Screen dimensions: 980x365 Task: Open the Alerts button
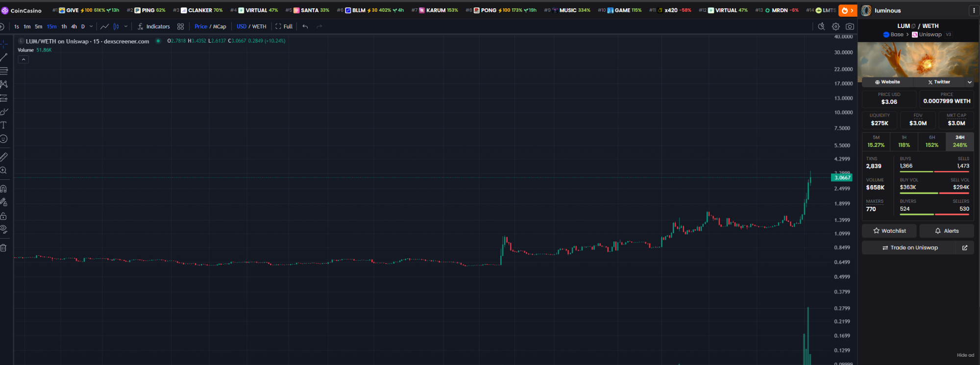coord(947,231)
